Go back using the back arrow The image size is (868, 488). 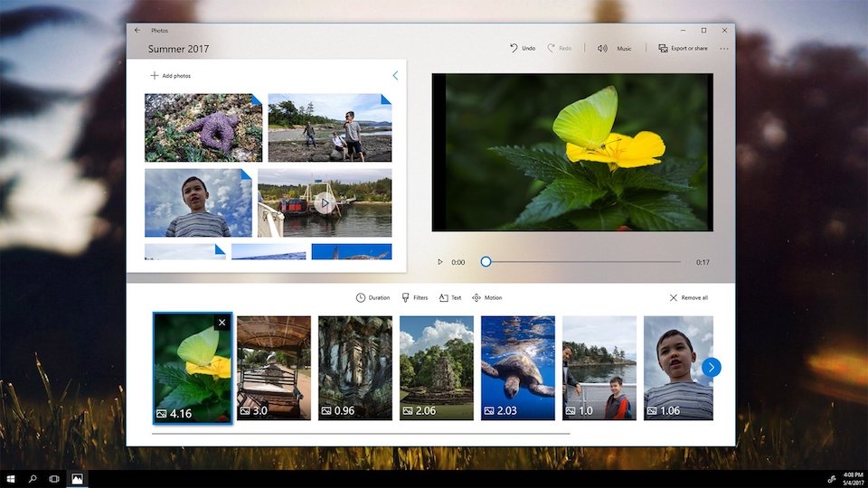coord(137,30)
